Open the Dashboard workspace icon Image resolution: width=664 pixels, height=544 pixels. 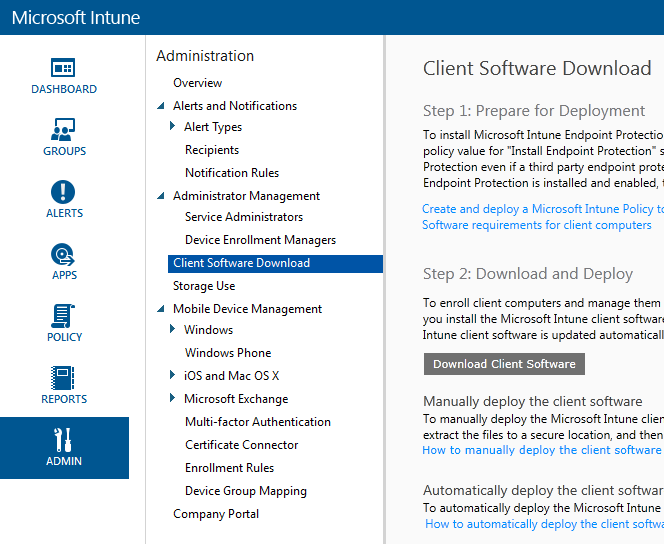pos(63,68)
